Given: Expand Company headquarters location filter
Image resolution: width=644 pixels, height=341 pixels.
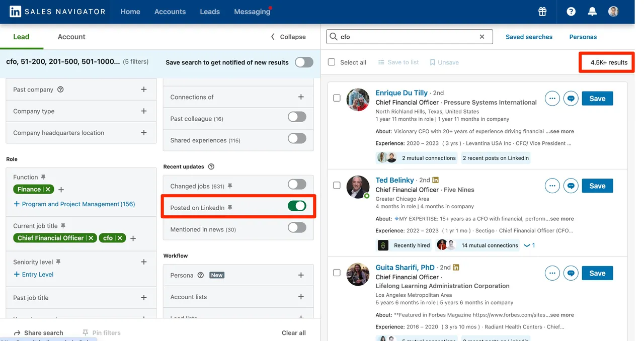Looking at the screenshot, I should tap(144, 133).
